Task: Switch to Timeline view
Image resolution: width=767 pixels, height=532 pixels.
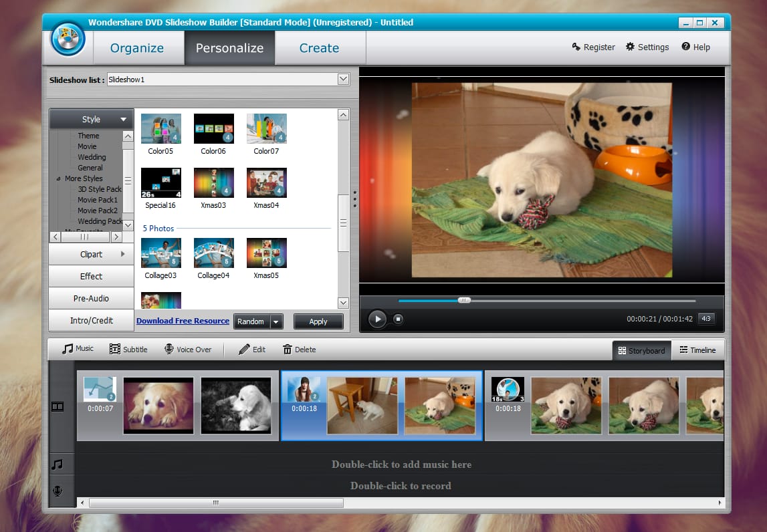Action: (x=697, y=350)
